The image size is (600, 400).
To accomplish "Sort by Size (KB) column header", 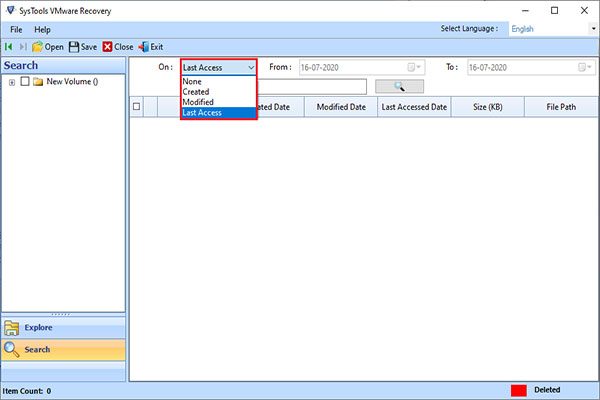I will [488, 107].
